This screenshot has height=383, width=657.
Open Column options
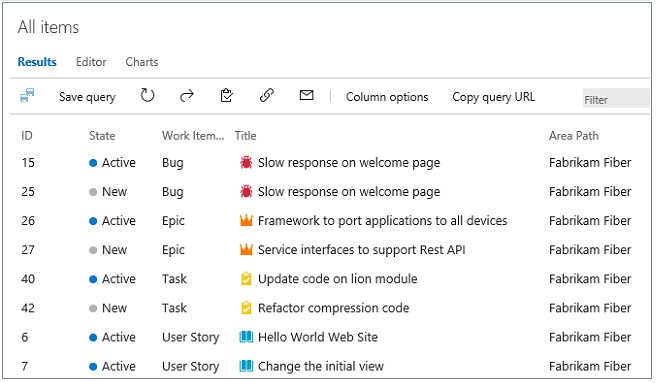pos(387,97)
